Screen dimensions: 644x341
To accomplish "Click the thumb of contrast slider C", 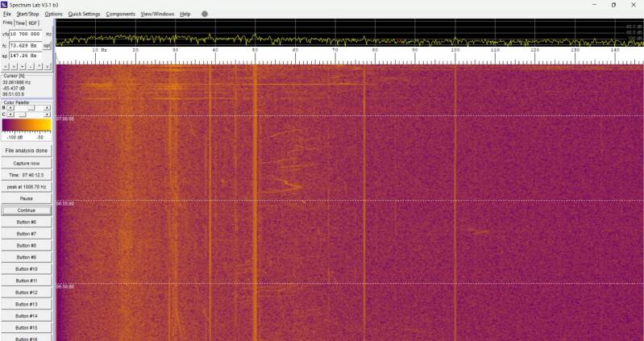I will 23,114.
